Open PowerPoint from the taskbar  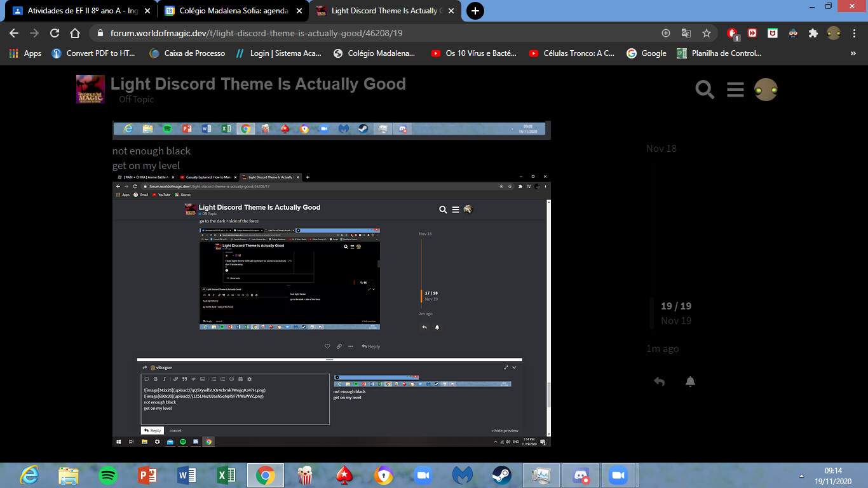pos(147,475)
